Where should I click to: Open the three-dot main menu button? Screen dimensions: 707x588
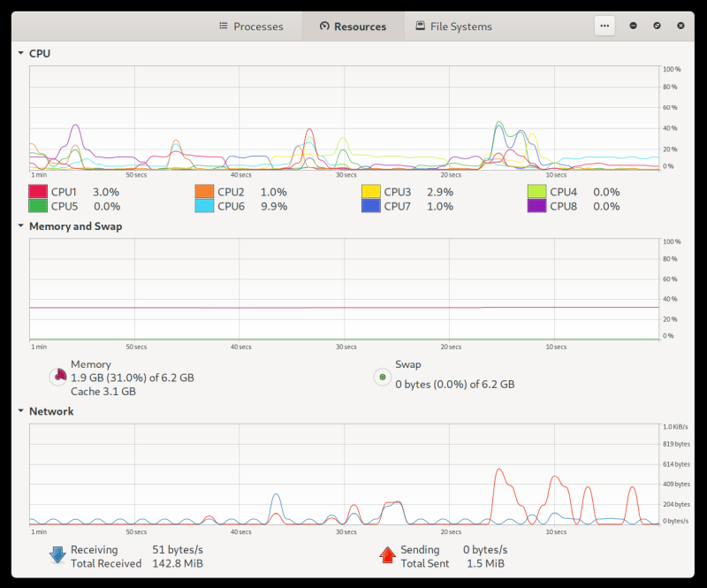(604, 26)
